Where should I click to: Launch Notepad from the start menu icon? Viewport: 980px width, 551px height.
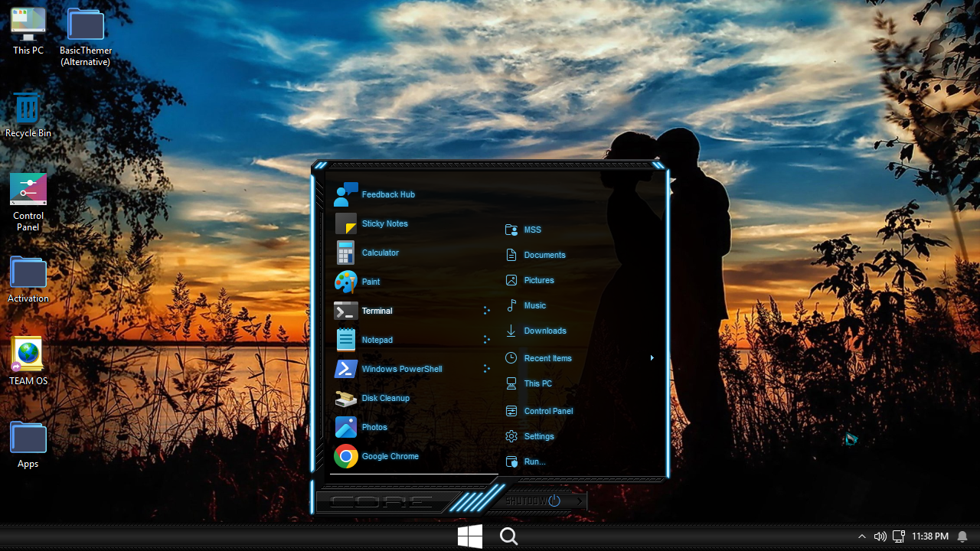pos(346,340)
